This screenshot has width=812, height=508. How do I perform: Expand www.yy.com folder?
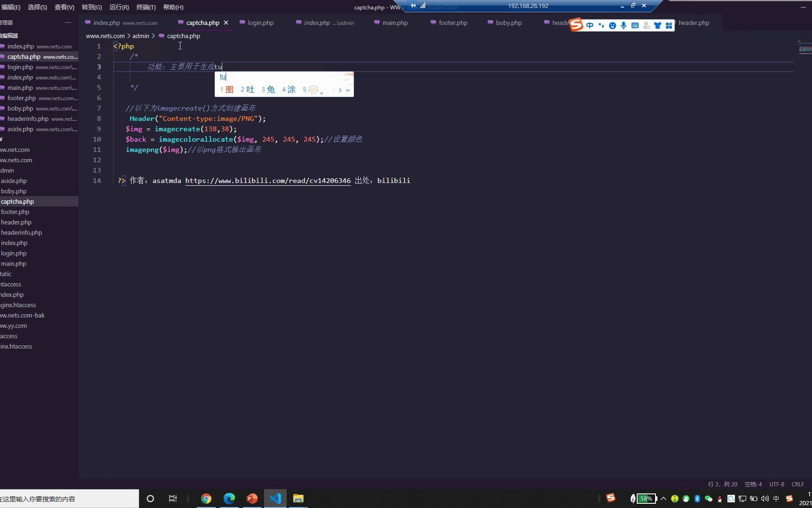(x=39, y=325)
